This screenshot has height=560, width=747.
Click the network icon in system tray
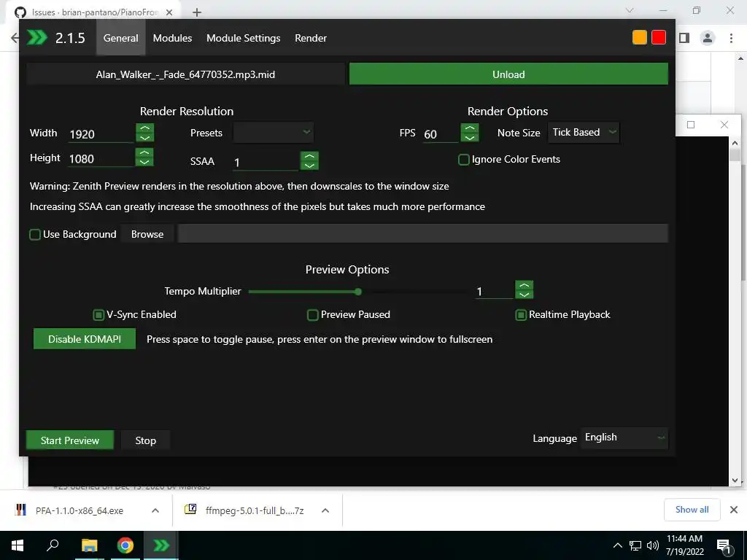pos(635,545)
